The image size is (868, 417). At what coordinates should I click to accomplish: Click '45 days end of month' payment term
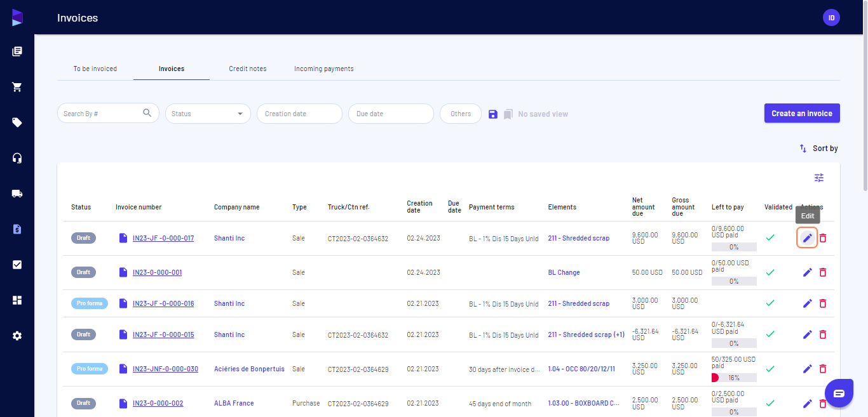[x=500, y=403]
